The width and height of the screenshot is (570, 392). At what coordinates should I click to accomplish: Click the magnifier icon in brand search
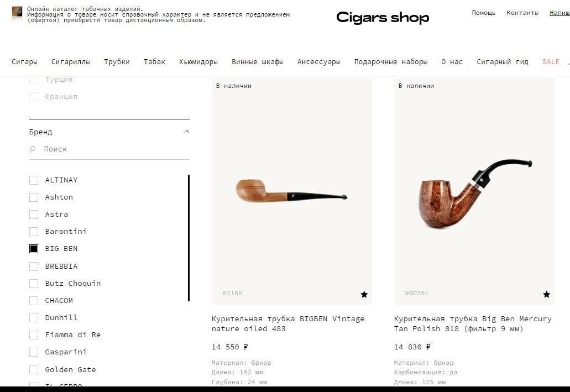coord(33,149)
